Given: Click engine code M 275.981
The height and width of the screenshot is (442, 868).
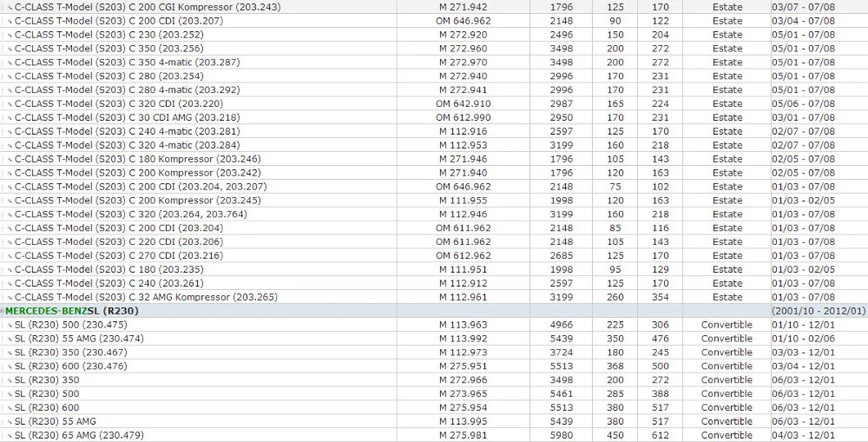Looking at the screenshot, I should click(464, 435).
